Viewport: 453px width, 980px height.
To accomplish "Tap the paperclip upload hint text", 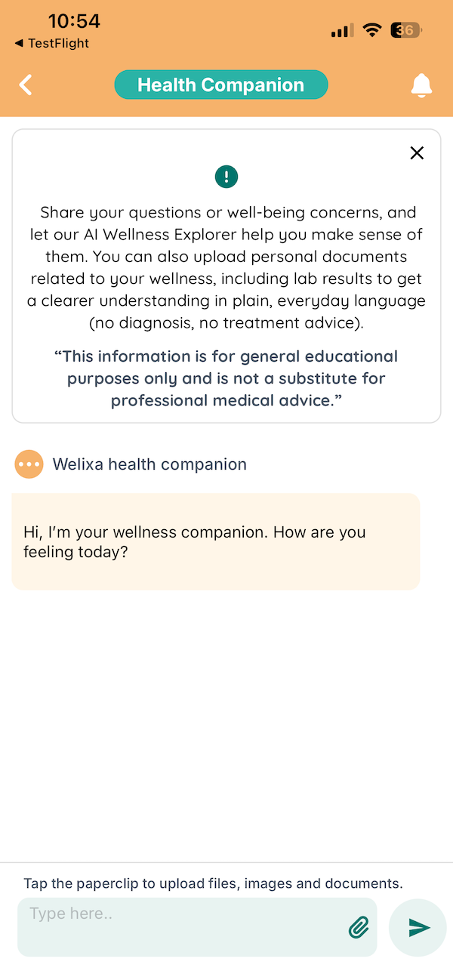I will tap(213, 883).
